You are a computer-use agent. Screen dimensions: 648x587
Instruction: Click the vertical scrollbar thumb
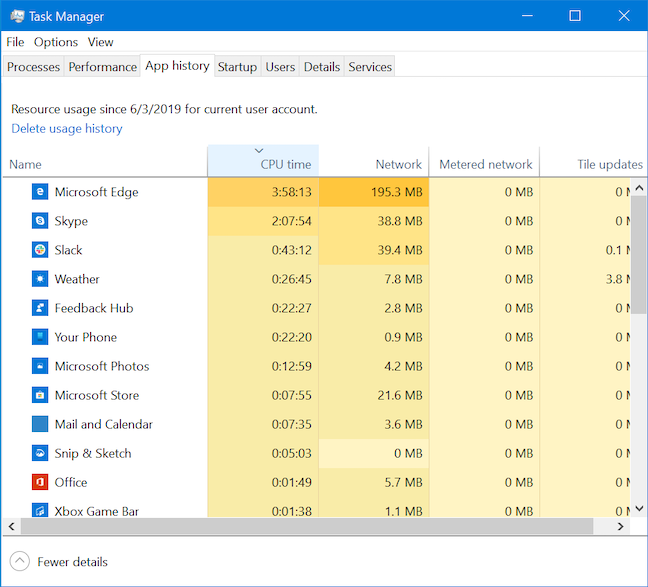point(639,255)
